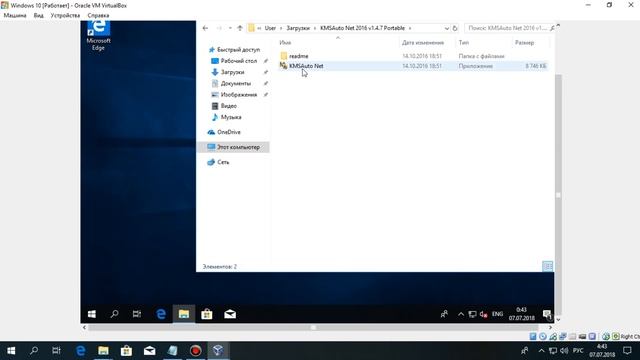Launch Edge from the guest taskbar
This screenshot has width=640, height=360.
click(161, 314)
